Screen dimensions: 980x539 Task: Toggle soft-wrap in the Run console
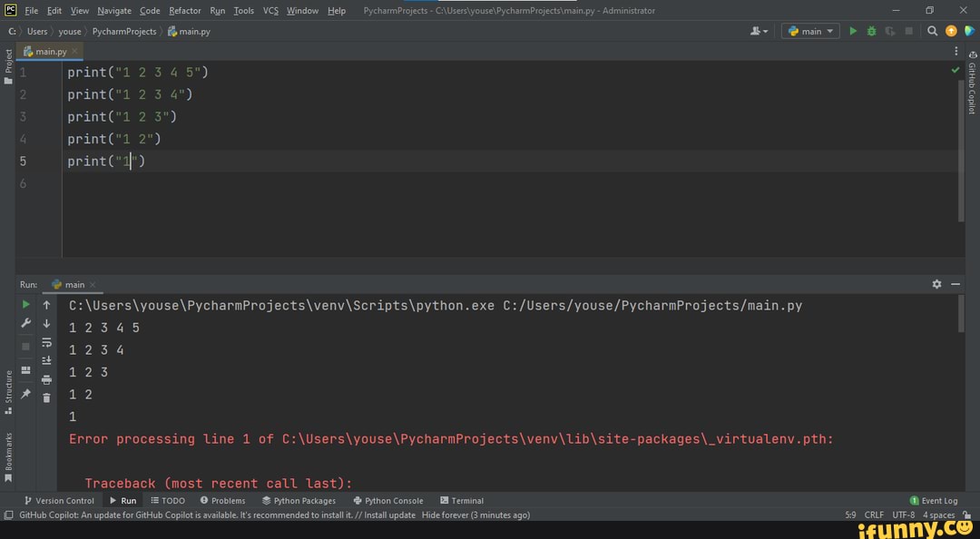click(46, 342)
